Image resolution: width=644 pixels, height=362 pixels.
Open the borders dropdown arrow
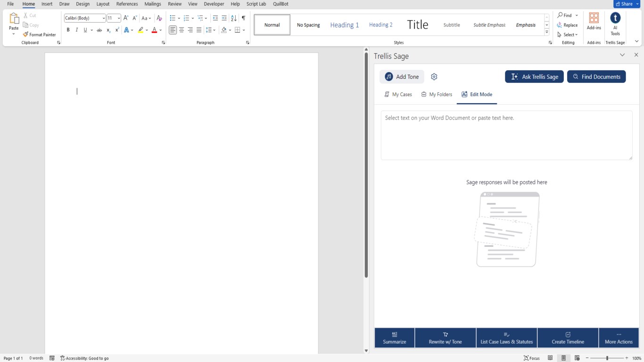pos(244,30)
